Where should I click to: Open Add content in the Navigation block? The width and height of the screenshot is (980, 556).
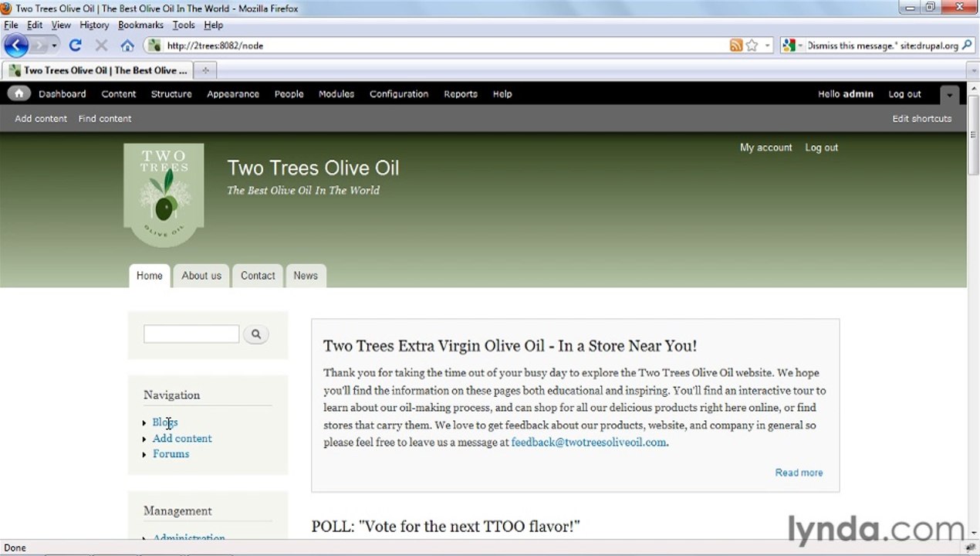point(182,439)
